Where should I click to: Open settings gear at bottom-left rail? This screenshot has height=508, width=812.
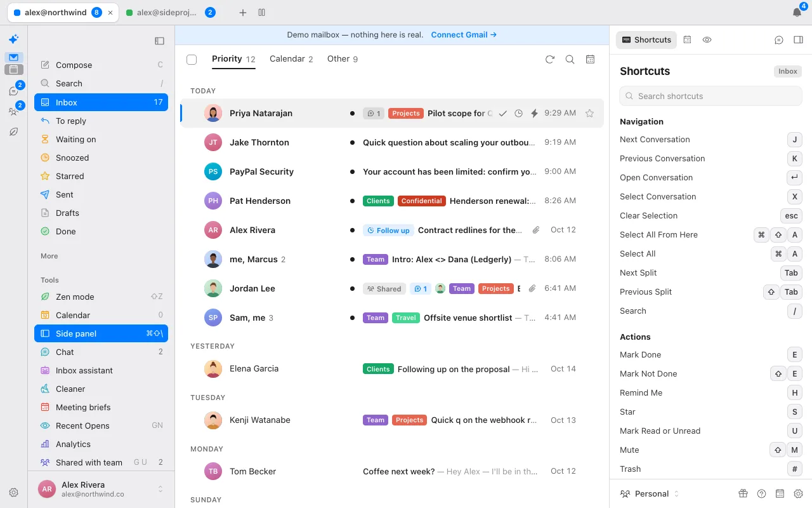point(13,492)
